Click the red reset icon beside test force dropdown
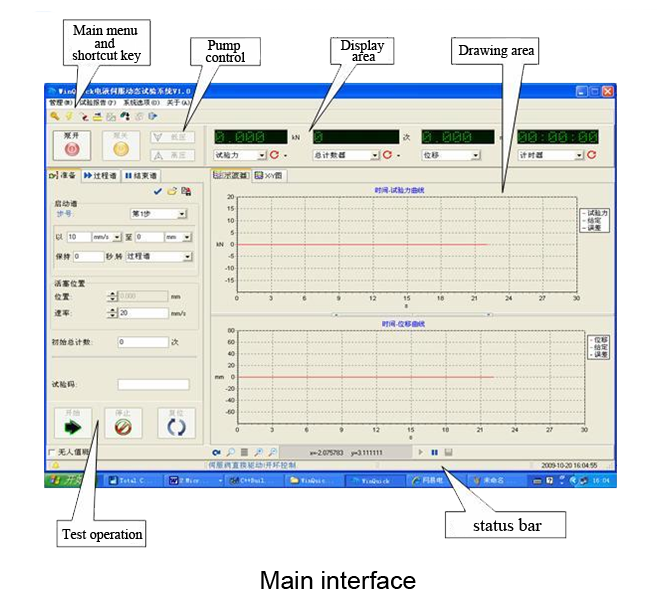 click(275, 156)
